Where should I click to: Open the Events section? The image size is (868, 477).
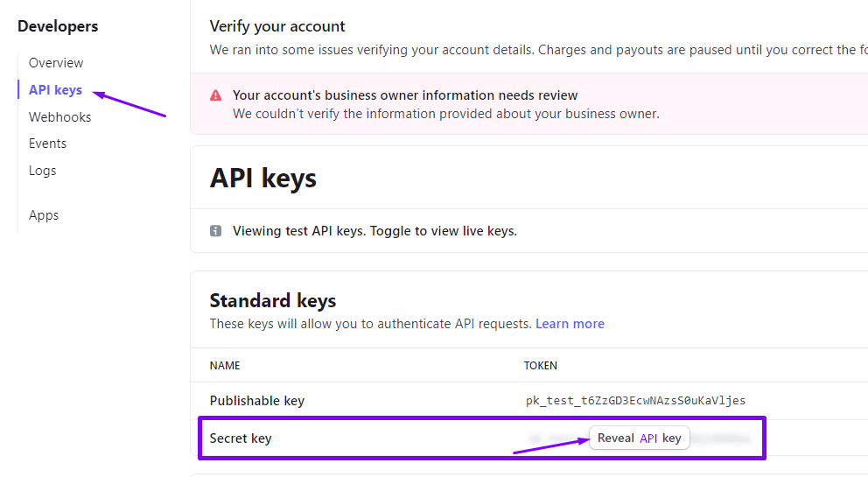pos(47,144)
